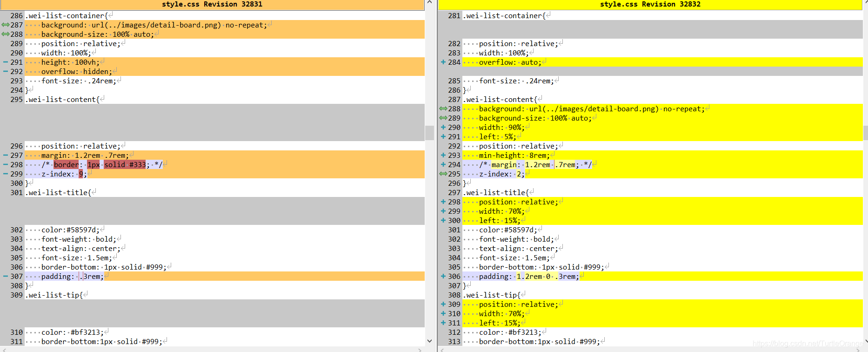The width and height of the screenshot is (868, 352).
Task: Click 'left: 15%;' on right line 311
Action: click(x=500, y=323)
